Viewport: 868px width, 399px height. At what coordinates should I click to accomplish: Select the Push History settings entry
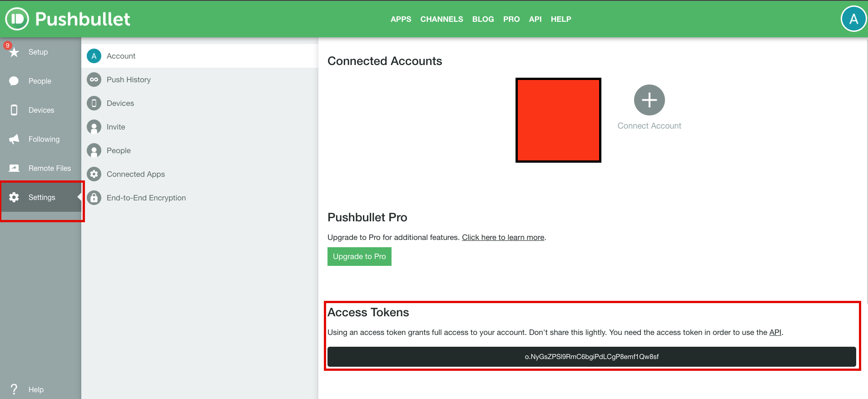tap(200, 80)
